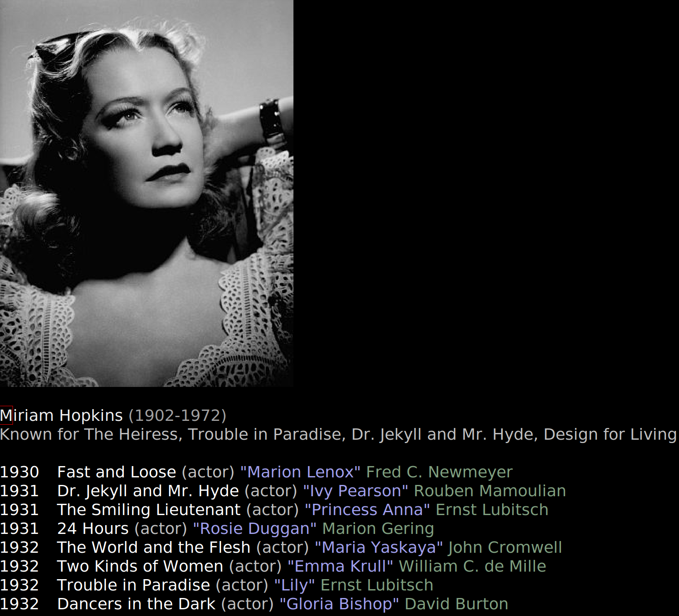
Task: Open The Smiling Lieutenant entry
Action: [x=149, y=510]
